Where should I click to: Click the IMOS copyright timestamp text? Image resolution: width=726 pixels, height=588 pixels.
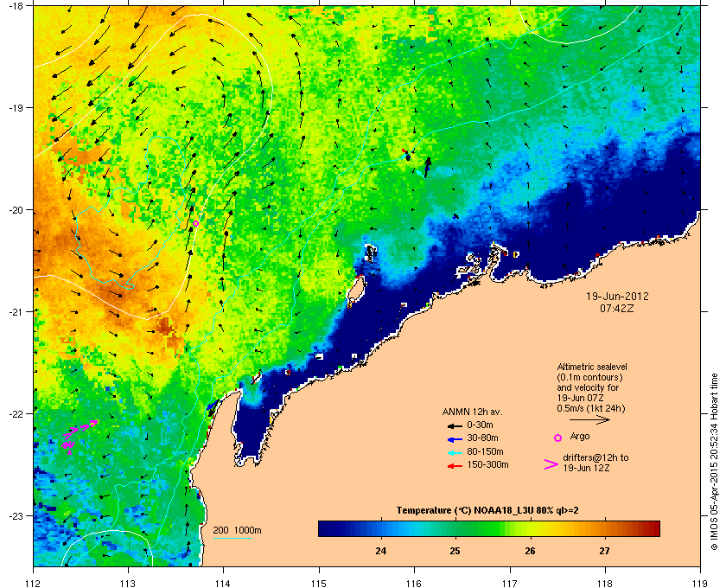714,463
